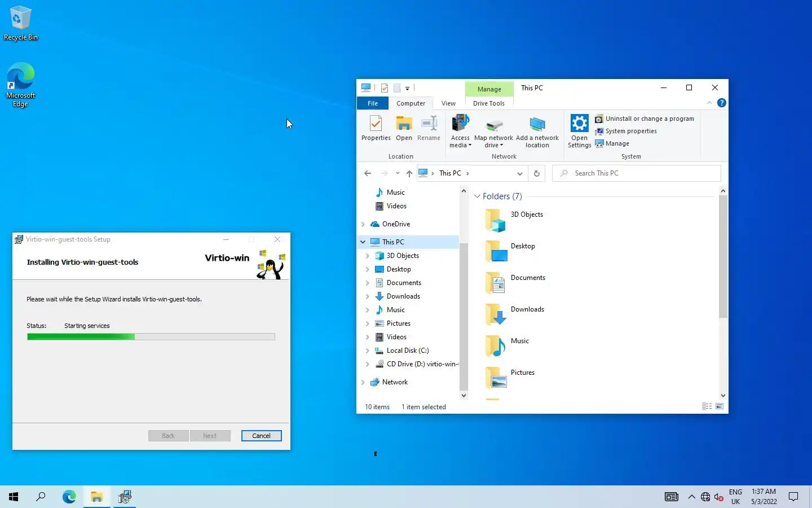The image size is (812, 508).
Task: Switch to details view layout icon
Action: [x=707, y=406]
